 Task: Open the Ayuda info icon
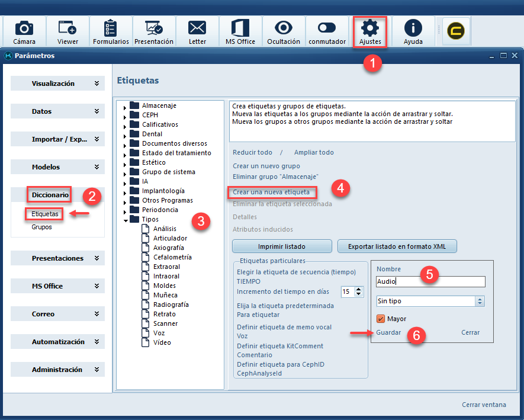point(413,31)
